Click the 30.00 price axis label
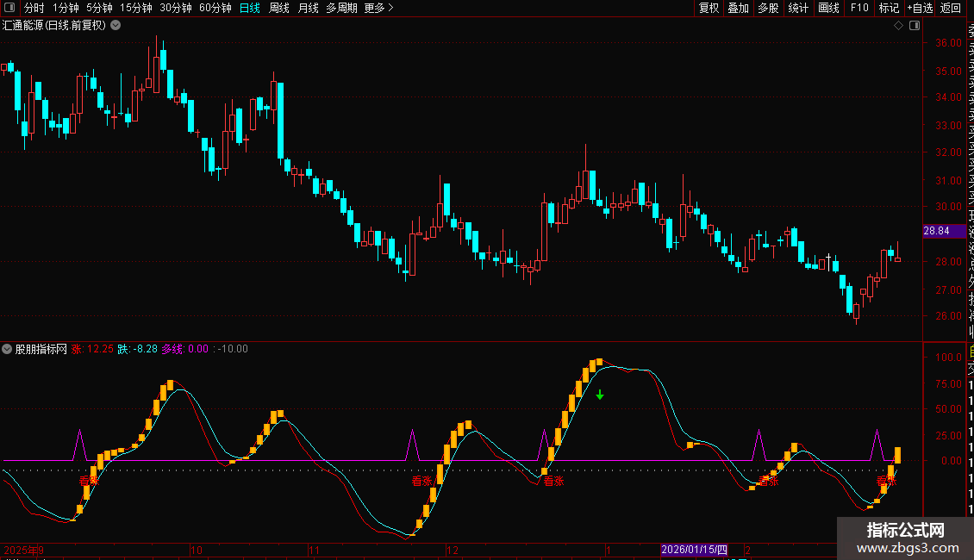Viewport: 974px width, 560px height. point(948,206)
